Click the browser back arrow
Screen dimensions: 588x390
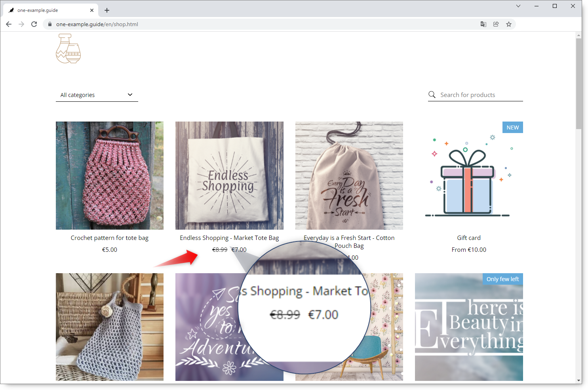tap(9, 24)
